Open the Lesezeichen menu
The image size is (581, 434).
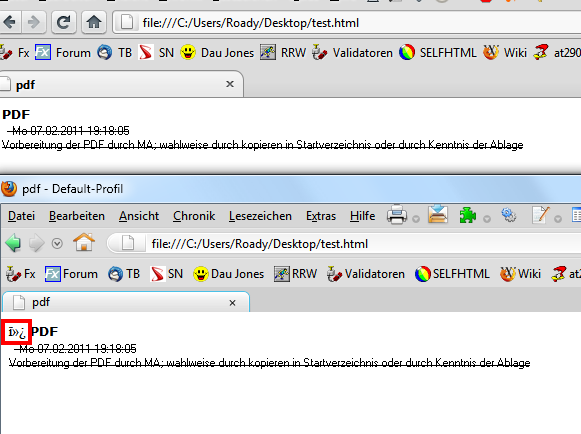pos(260,216)
